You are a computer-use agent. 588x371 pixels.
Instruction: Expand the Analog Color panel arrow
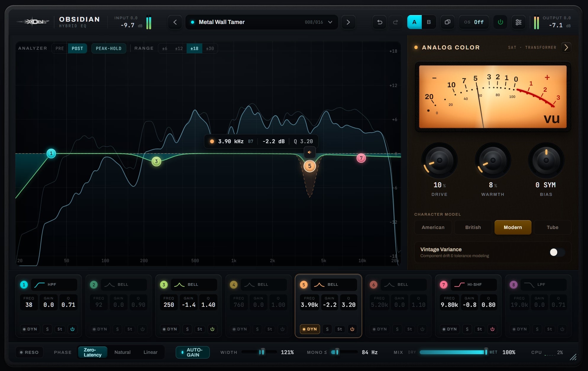[566, 47]
